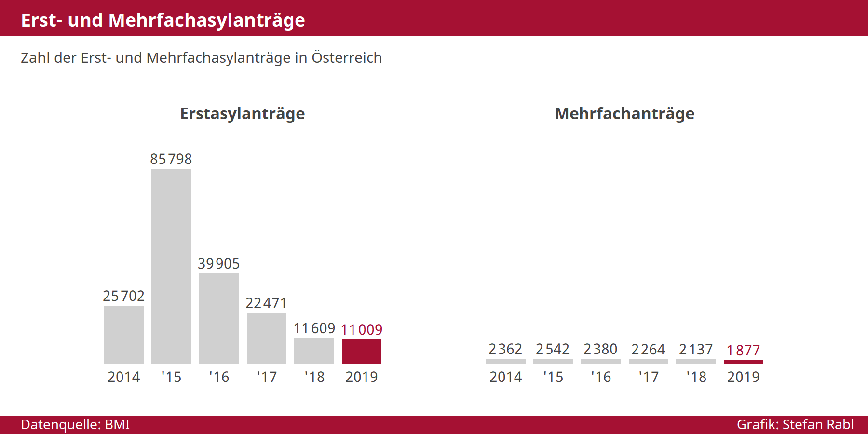Viewport: 868px width, 434px height.
Task: Click the 2019 axis label under Erstasylanträge
Action: (x=362, y=377)
